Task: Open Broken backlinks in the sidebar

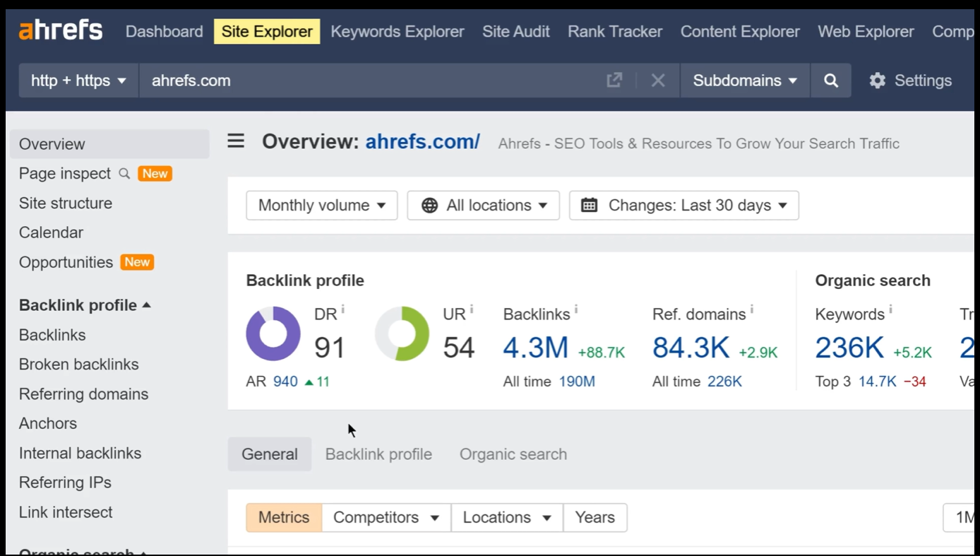Action: (x=79, y=365)
